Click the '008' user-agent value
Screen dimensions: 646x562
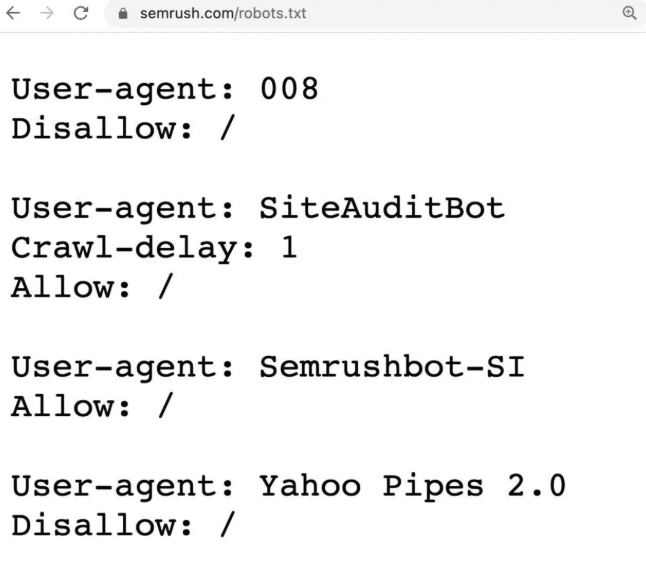[x=289, y=89]
